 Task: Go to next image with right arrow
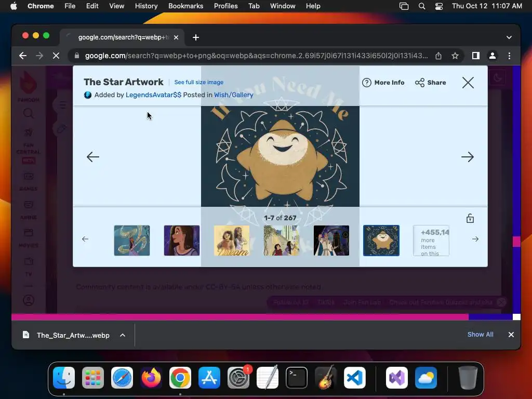pyautogui.click(x=468, y=157)
